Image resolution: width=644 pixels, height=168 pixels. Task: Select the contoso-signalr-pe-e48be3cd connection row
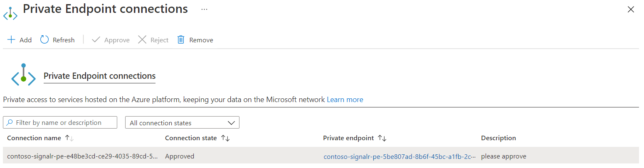click(82, 157)
